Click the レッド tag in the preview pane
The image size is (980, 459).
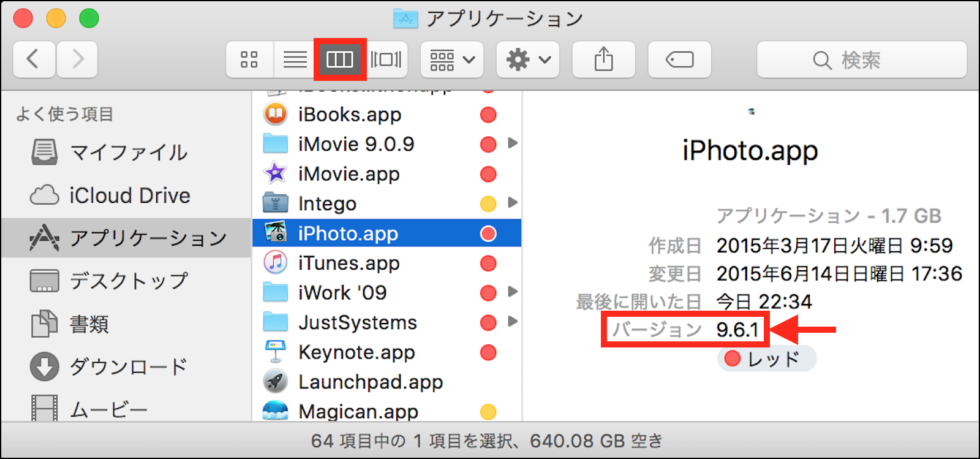767,358
